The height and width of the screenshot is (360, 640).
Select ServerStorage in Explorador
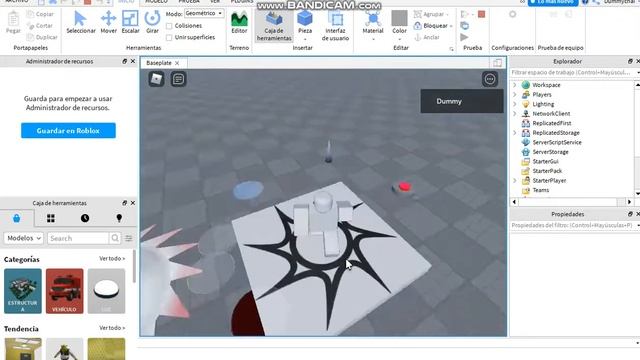(550, 152)
